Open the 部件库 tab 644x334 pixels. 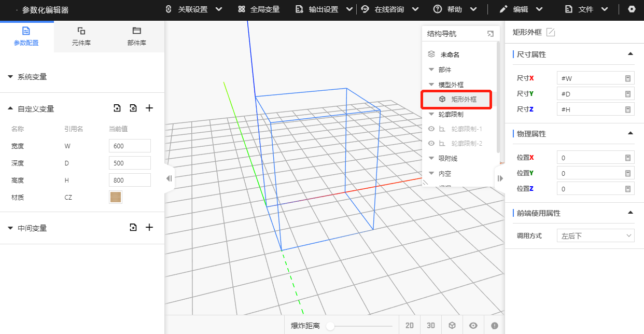point(137,36)
